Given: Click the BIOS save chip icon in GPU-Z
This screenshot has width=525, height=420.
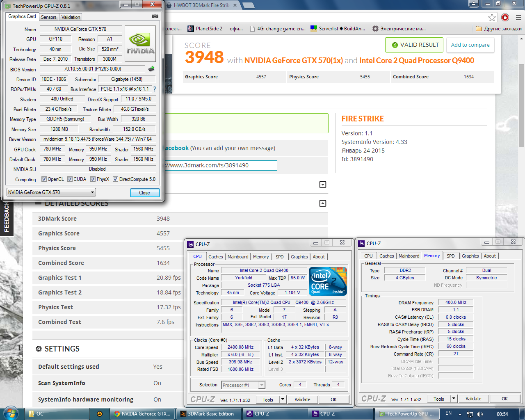Looking at the screenshot, I should click(151, 69).
